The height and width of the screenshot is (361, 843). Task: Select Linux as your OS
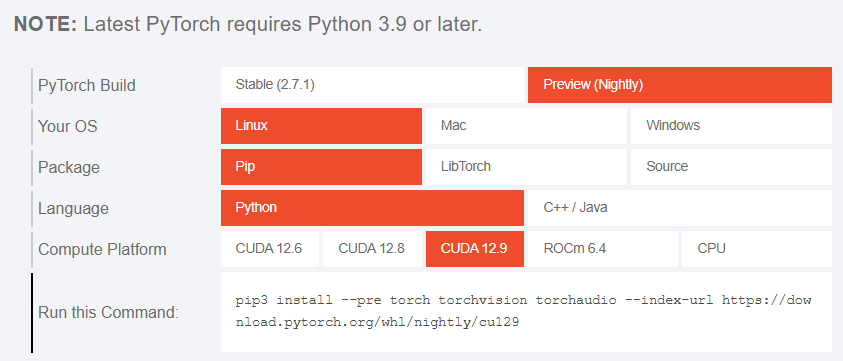321,126
